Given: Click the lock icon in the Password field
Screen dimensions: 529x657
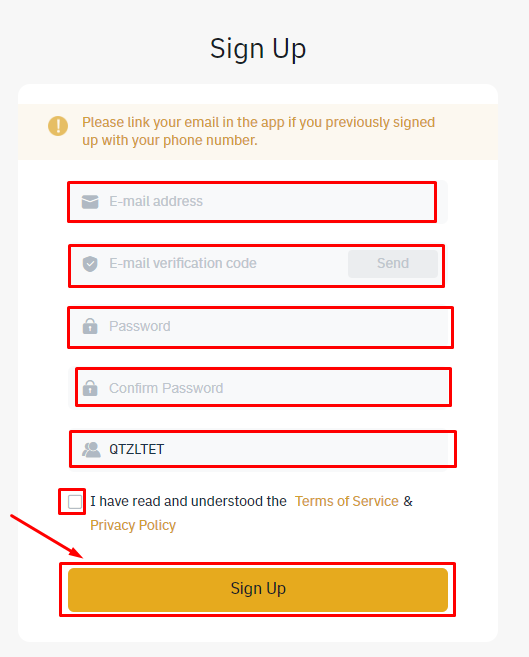Looking at the screenshot, I should [90, 326].
